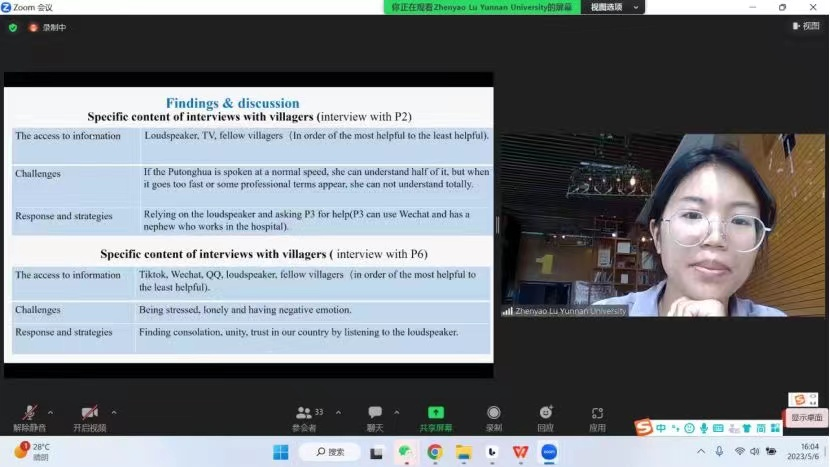Start recording with the record icon
Image resolution: width=830 pixels, height=467 pixels.
click(x=493, y=416)
